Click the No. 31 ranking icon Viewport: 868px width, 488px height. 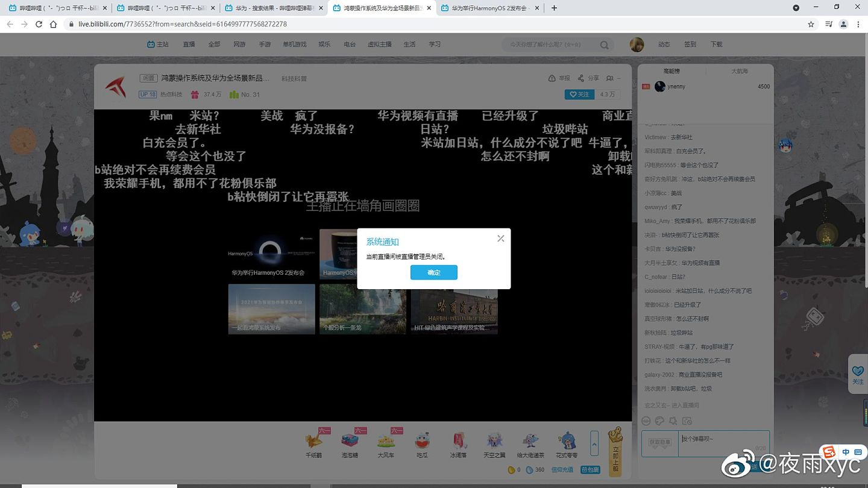click(234, 95)
